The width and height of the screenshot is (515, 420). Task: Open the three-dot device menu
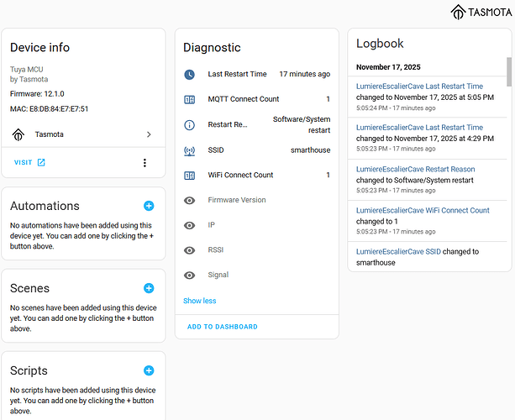coord(145,163)
